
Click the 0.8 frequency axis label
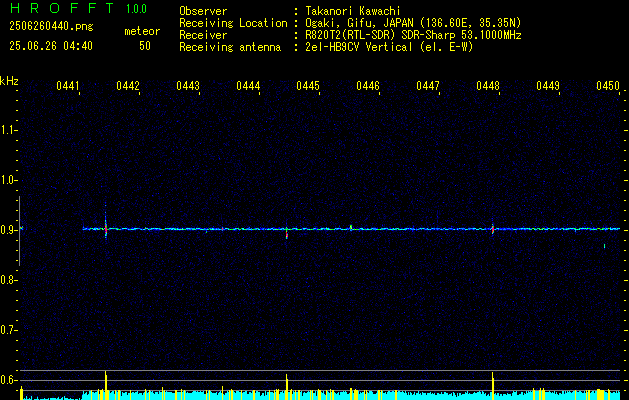(8, 280)
